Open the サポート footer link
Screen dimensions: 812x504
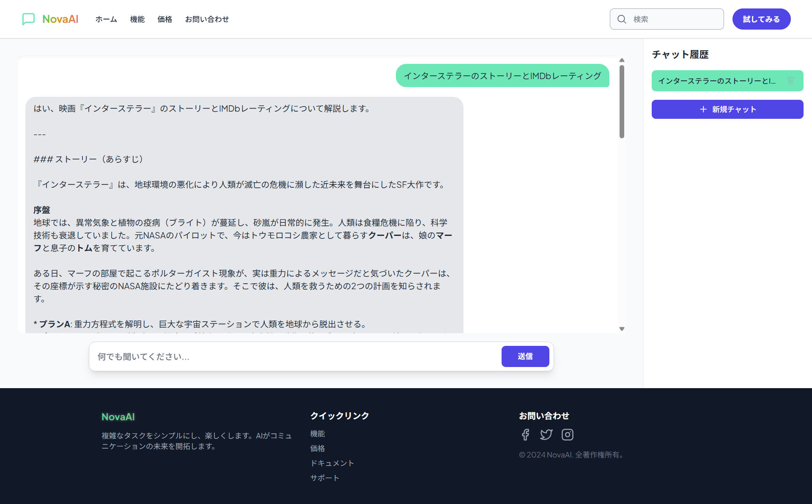tap(324, 478)
